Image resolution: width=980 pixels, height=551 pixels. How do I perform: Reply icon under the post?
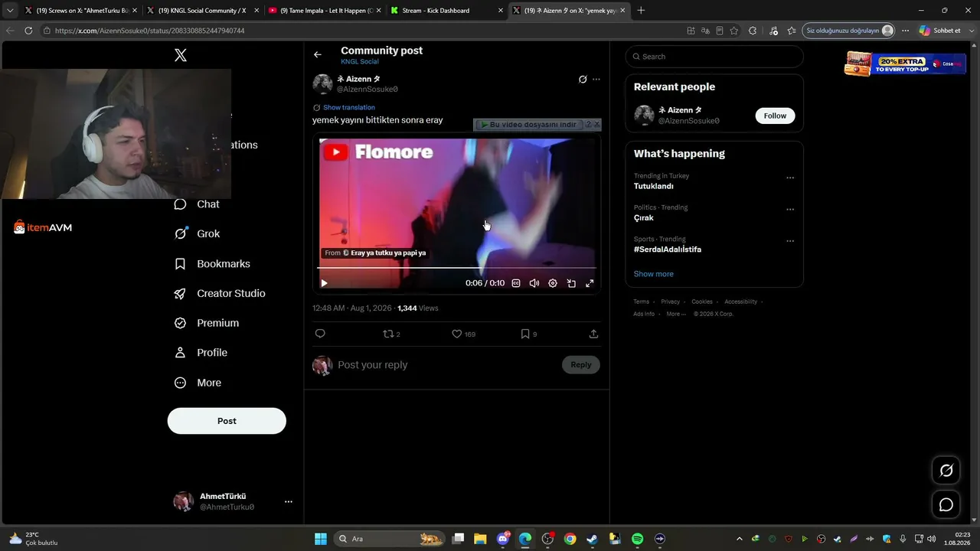(320, 334)
